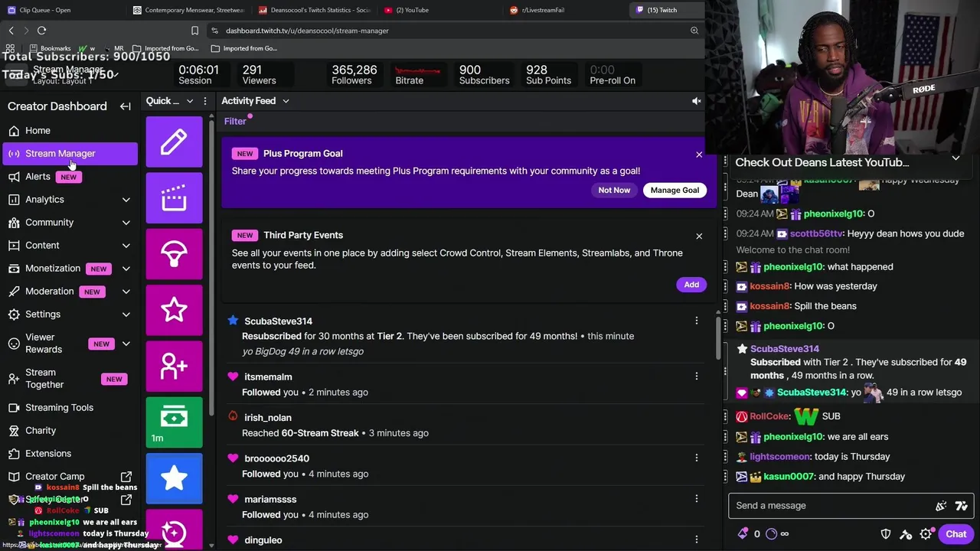Open chat settings gear icon
Screen dimensions: 980x551
point(926,534)
